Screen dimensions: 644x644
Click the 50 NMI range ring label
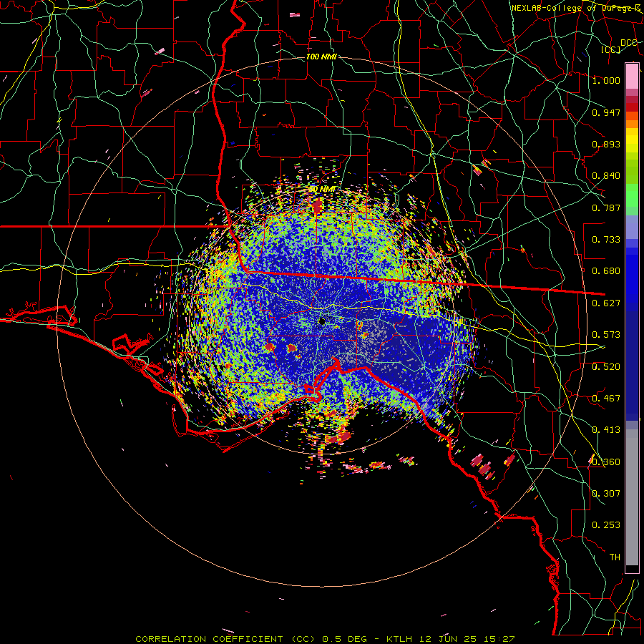323,190
